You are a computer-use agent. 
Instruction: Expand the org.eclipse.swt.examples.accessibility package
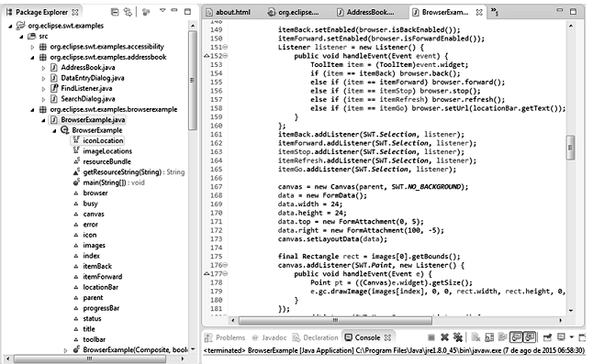[x=32, y=47]
